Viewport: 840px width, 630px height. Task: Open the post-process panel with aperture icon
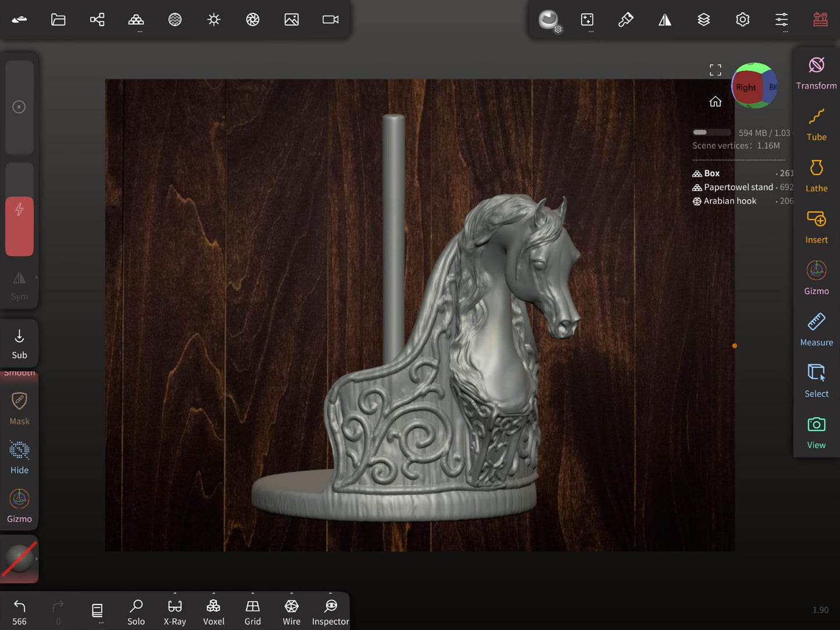(x=252, y=19)
